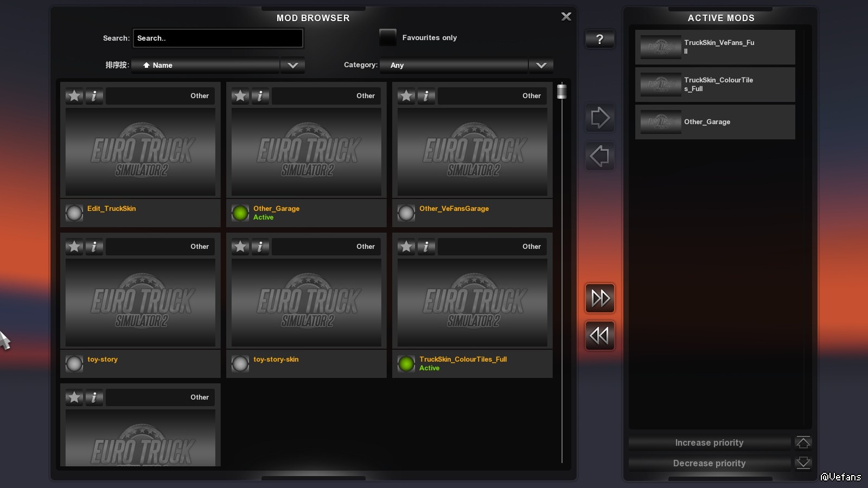Toggle the toy-story-skin activation indicator
This screenshot has height=488, width=868.
tap(240, 364)
